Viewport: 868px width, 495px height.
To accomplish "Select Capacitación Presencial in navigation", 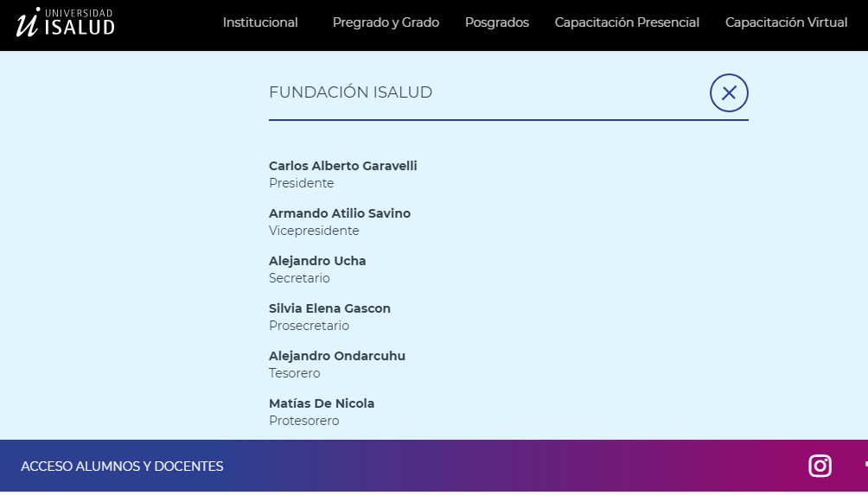I will 627,22.
